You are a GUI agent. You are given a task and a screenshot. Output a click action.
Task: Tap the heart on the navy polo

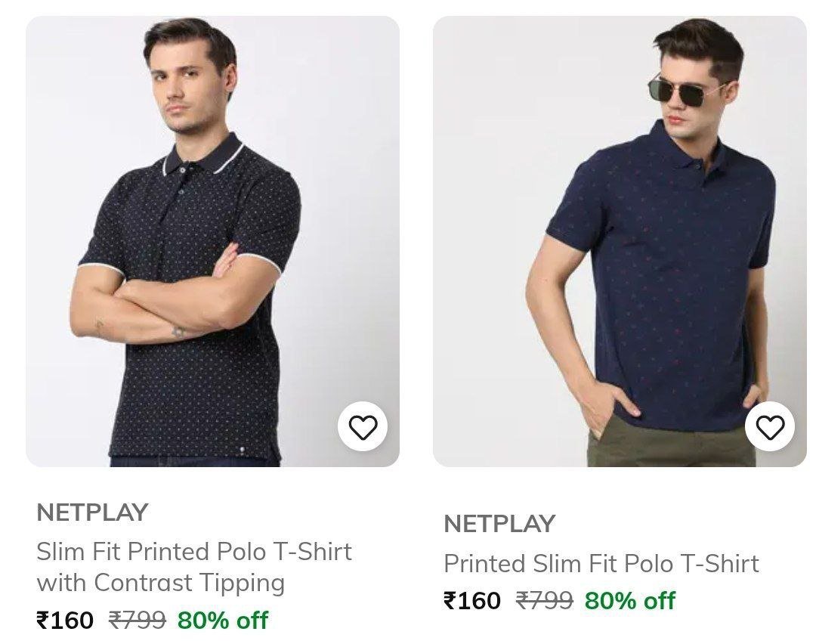point(770,427)
